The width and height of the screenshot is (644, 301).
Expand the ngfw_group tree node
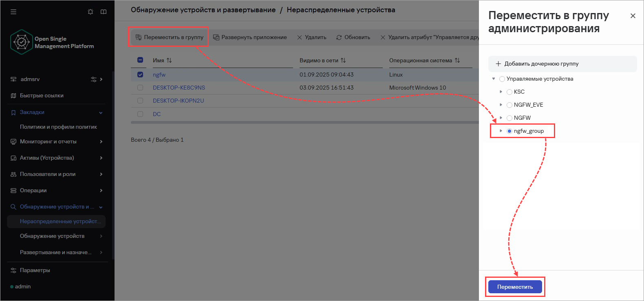[501, 131]
